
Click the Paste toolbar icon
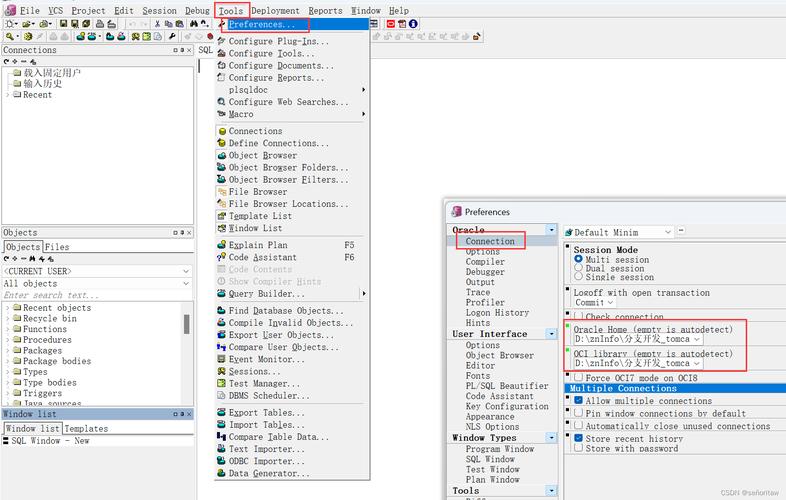click(179, 24)
